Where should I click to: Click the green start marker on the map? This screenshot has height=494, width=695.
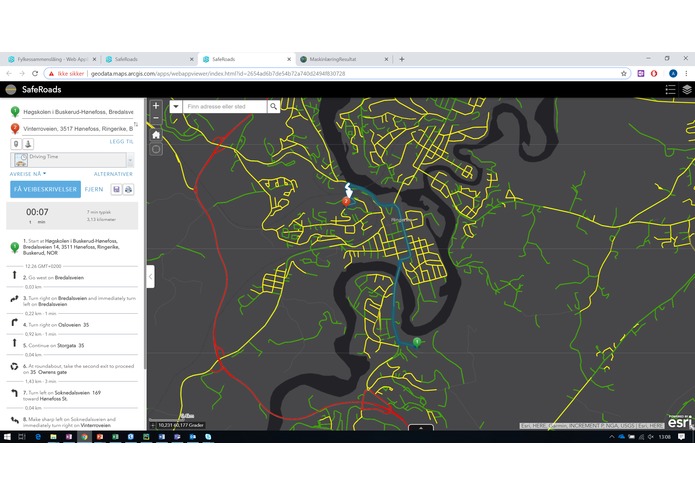click(417, 342)
